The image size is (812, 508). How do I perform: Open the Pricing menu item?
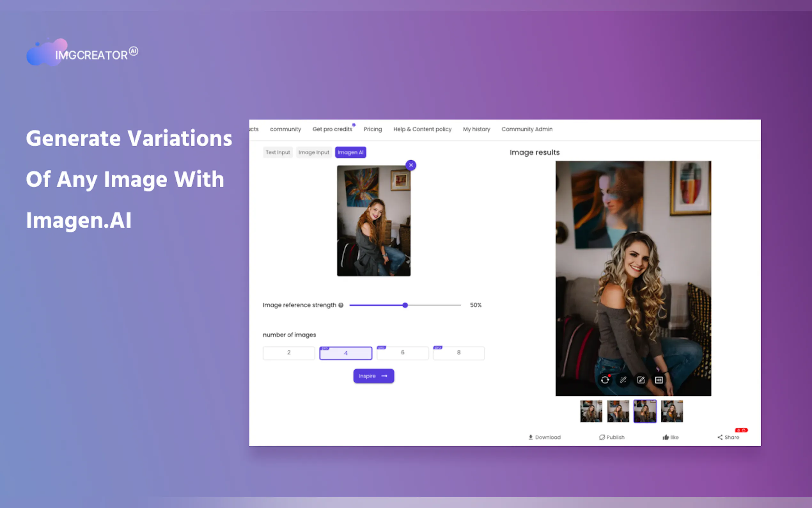click(373, 129)
